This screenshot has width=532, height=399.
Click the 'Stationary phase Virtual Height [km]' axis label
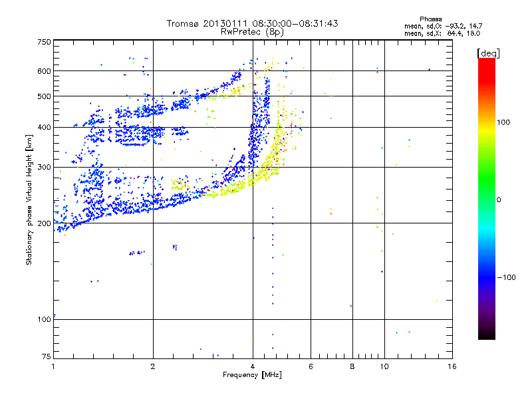pos(29,199)
